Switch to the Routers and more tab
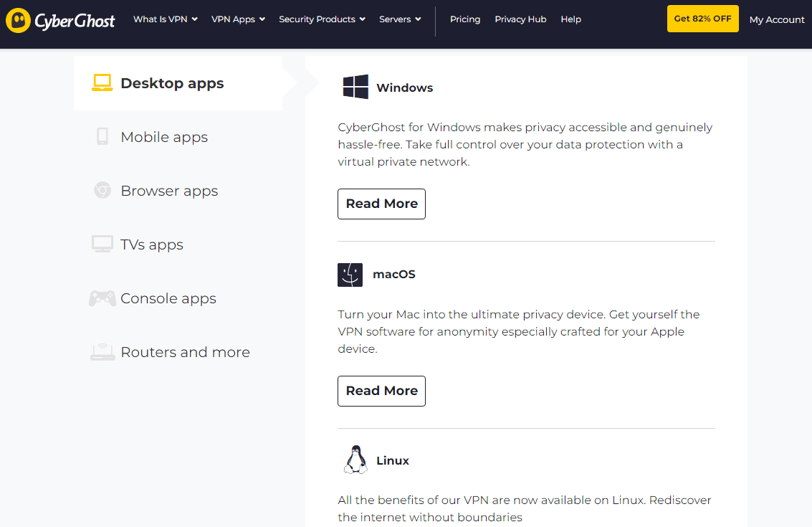The height and width of the screenshot is (527, 812). pos(178,352)
